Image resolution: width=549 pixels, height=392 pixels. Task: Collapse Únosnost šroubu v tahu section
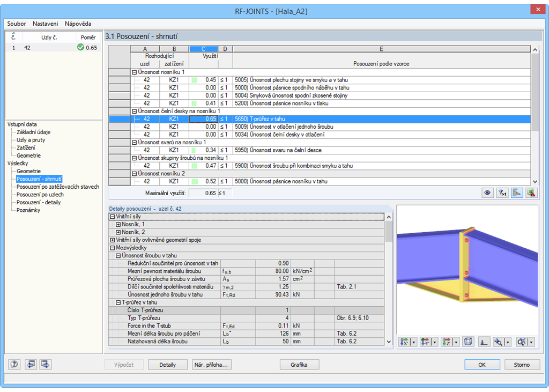[118, 256]
